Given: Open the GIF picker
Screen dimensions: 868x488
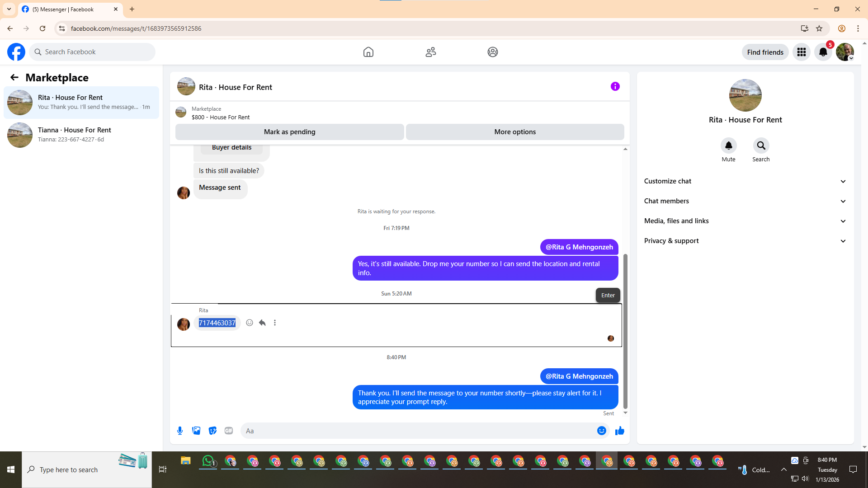Looking at the screenshot, I should point(229,431).
